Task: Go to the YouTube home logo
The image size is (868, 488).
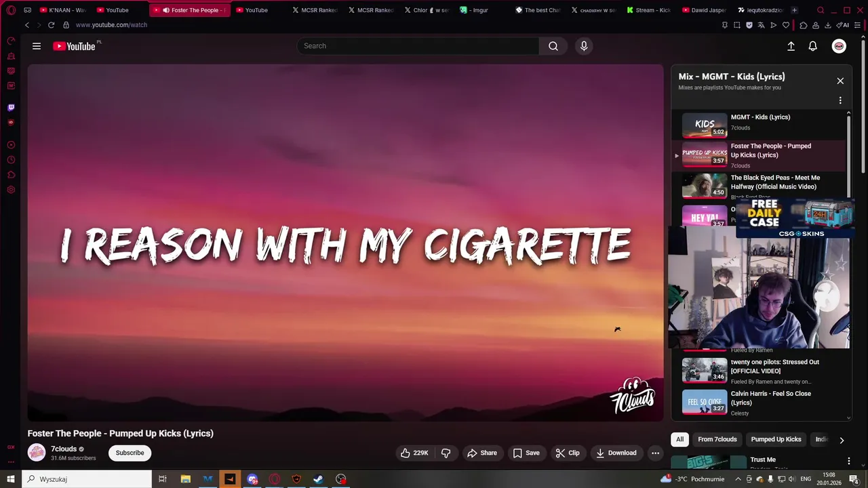Action: pyautogui.click(x=74, y=46)
